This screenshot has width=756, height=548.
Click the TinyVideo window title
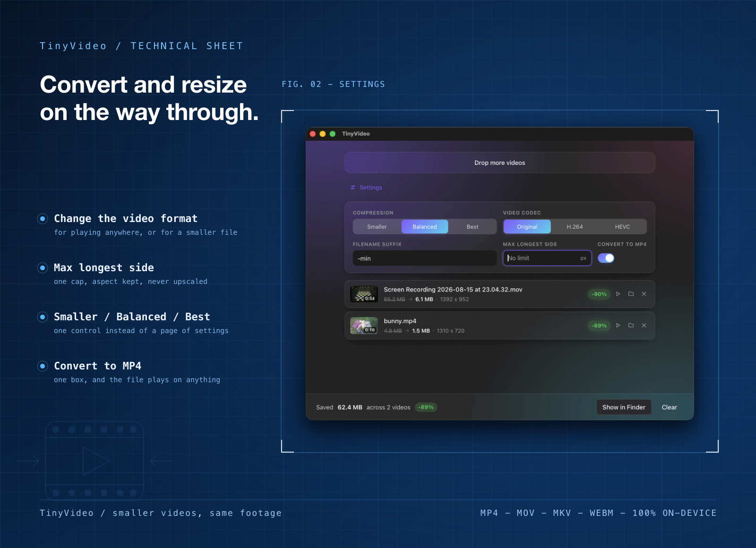point(356,134)
